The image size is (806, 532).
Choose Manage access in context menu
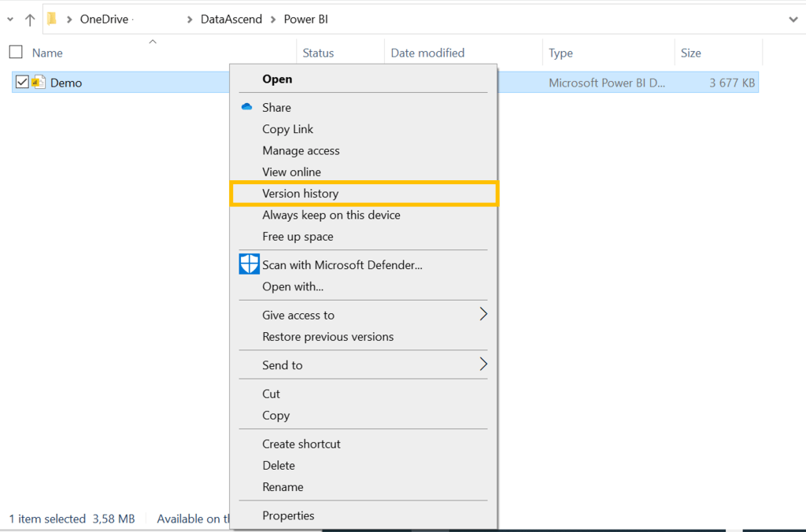301,150
